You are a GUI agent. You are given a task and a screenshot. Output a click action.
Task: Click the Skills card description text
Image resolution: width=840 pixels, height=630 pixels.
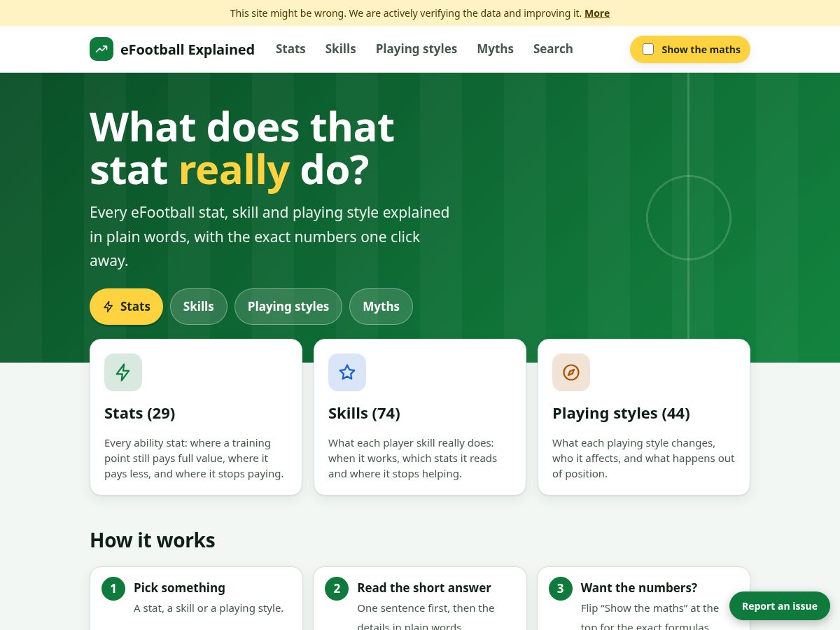[413, 458]
